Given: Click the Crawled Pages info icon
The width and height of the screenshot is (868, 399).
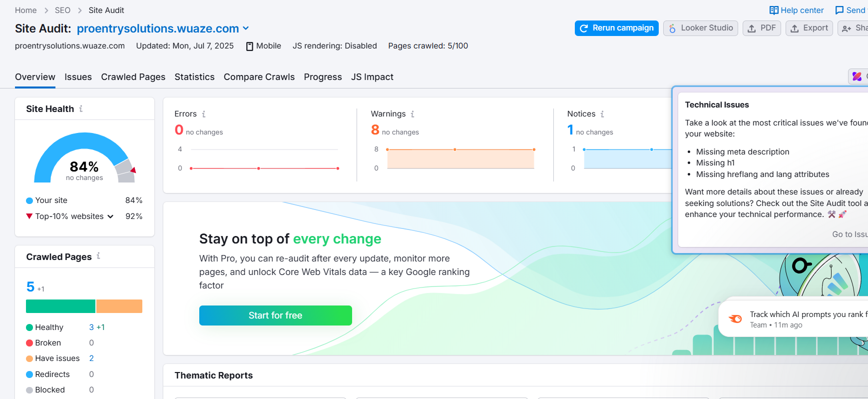Looking at the screenshot, I should [98, 256].
